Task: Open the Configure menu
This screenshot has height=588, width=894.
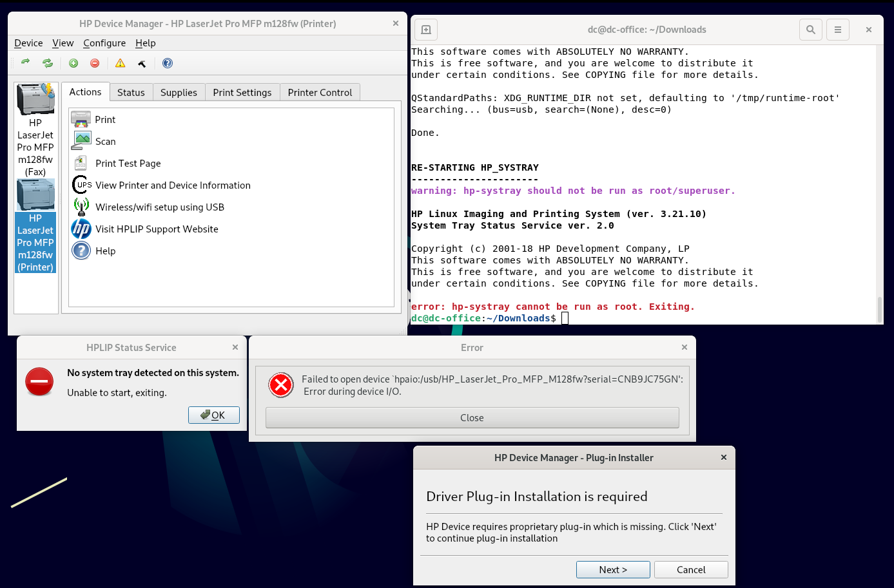Action: pyautogui.click(x=104, y=43)
